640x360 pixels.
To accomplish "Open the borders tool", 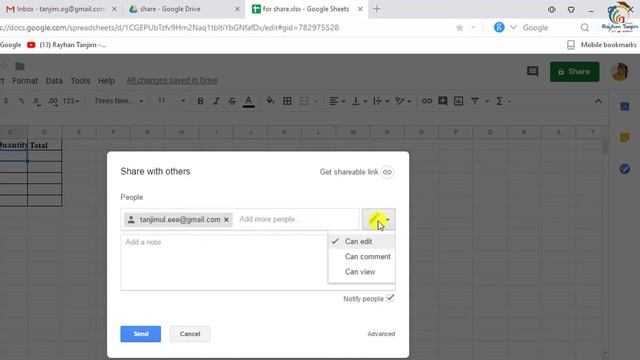I will [287, 101].
